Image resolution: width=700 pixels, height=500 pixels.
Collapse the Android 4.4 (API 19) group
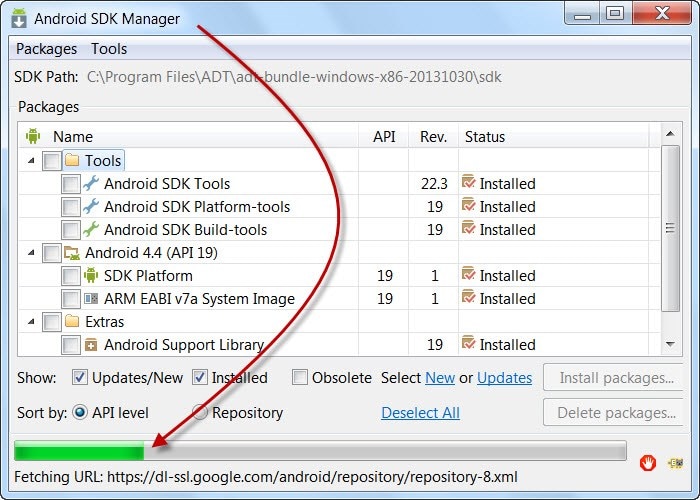pos(31,253)
